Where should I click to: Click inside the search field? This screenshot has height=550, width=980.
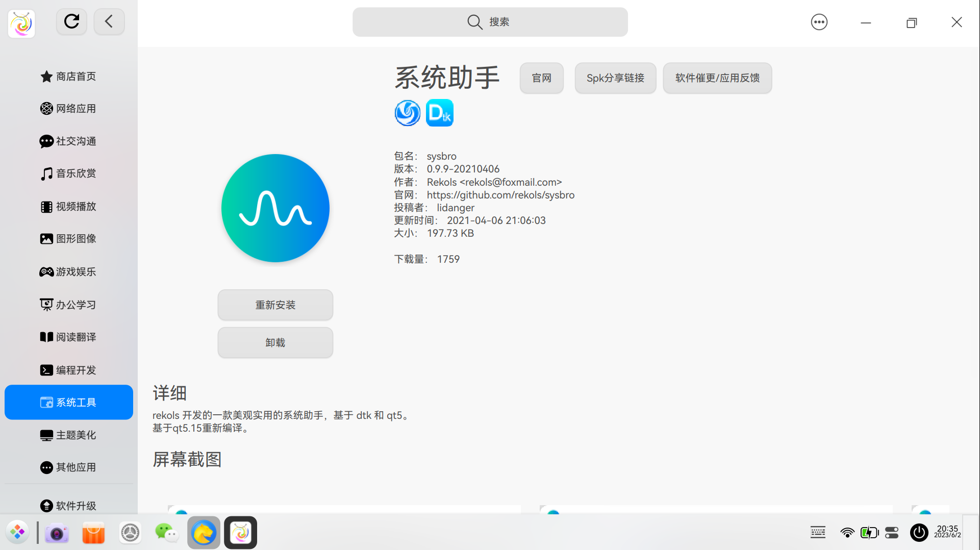[x=490, y=22]
